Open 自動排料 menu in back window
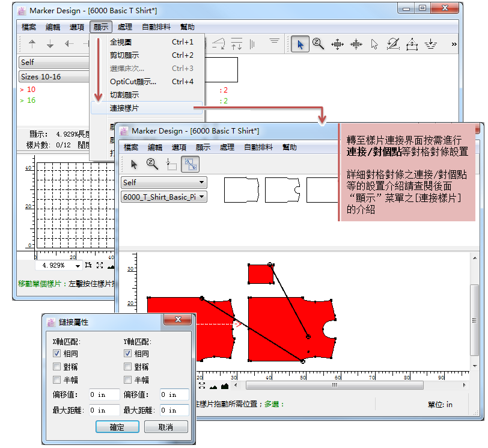Screen dimensions: 488x448 [x=156, y=27]
